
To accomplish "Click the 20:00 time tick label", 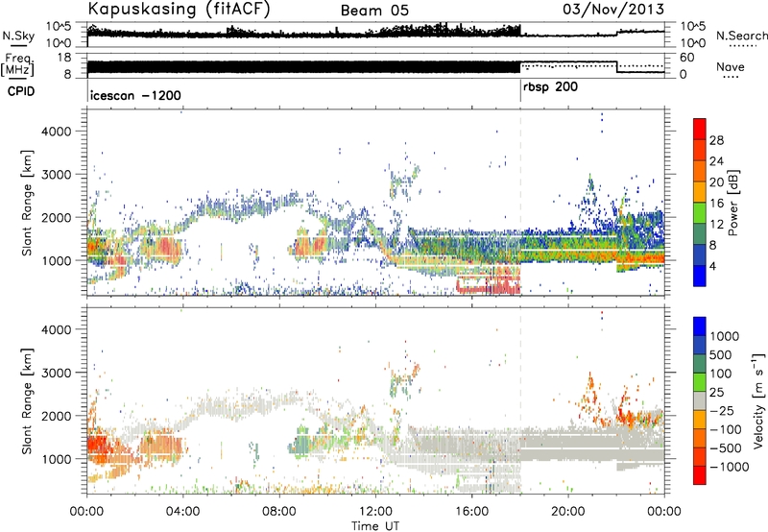I will 568,512.
